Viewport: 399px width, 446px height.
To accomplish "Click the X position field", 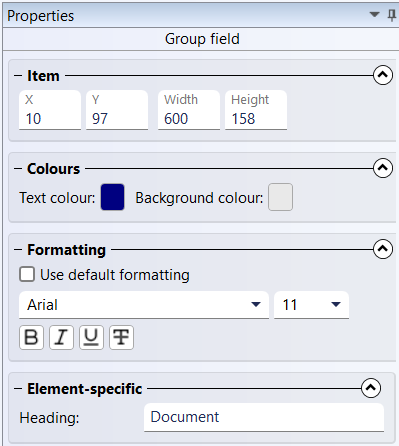I will [x=50, y=110].
